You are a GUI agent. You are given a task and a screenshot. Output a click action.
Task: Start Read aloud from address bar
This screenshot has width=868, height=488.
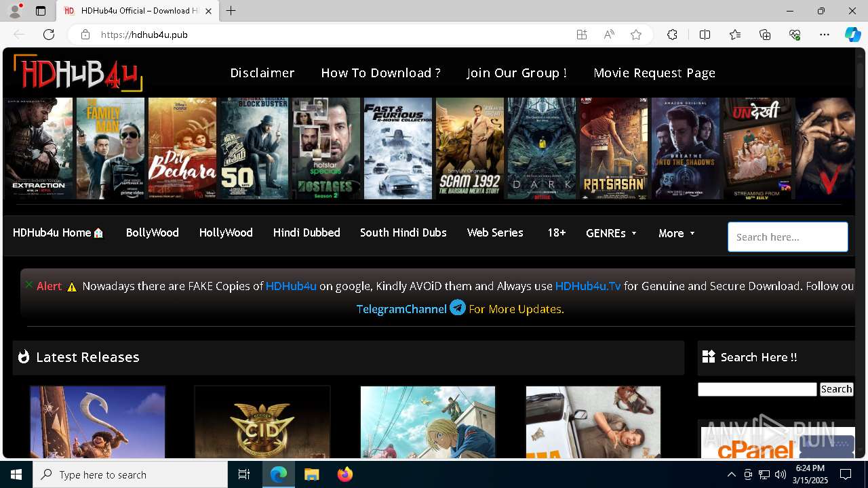pyautogui.click(x=609, y=35)
